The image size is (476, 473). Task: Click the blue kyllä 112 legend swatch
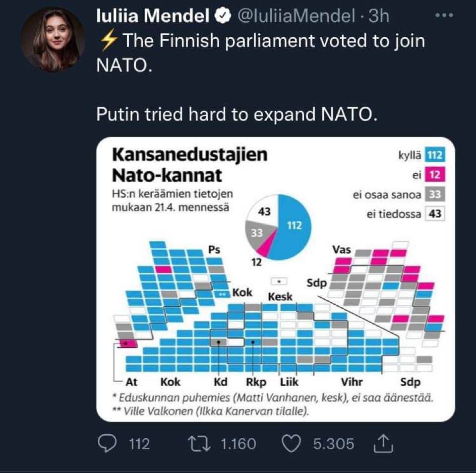(x=434, y=156)
